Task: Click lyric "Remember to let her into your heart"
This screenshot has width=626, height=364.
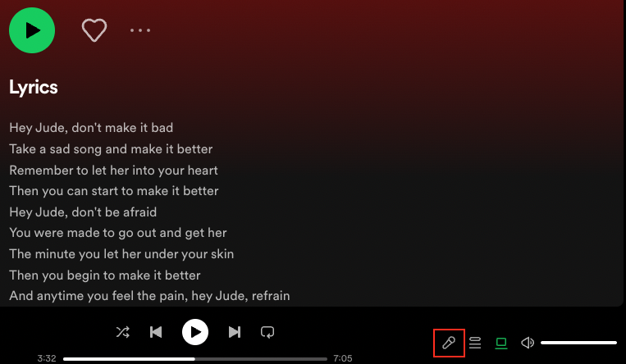Action: 114,171
